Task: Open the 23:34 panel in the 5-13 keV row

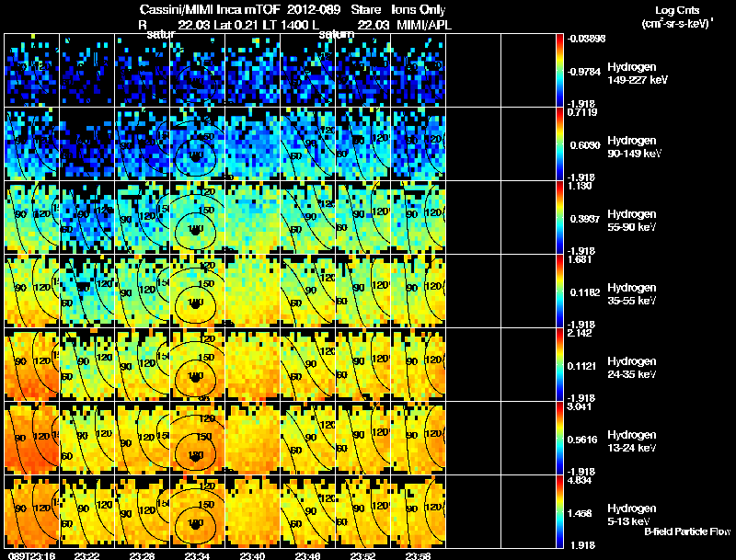Action: point(197,511)
